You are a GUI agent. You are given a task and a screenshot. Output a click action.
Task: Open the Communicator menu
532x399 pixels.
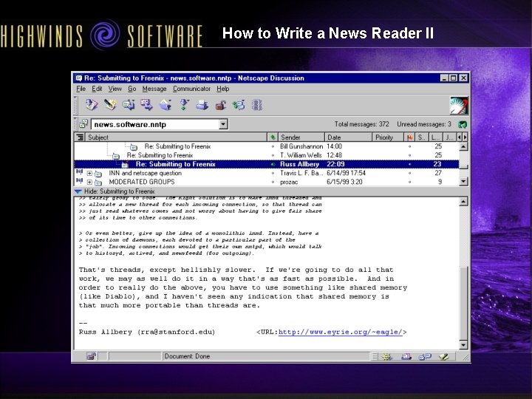pyautogui.click(x=191, y=89)
